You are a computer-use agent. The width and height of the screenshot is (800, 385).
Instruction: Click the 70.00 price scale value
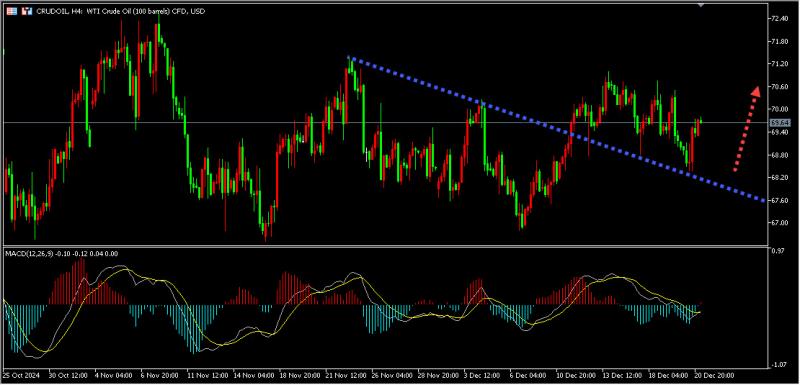[781, 110]
